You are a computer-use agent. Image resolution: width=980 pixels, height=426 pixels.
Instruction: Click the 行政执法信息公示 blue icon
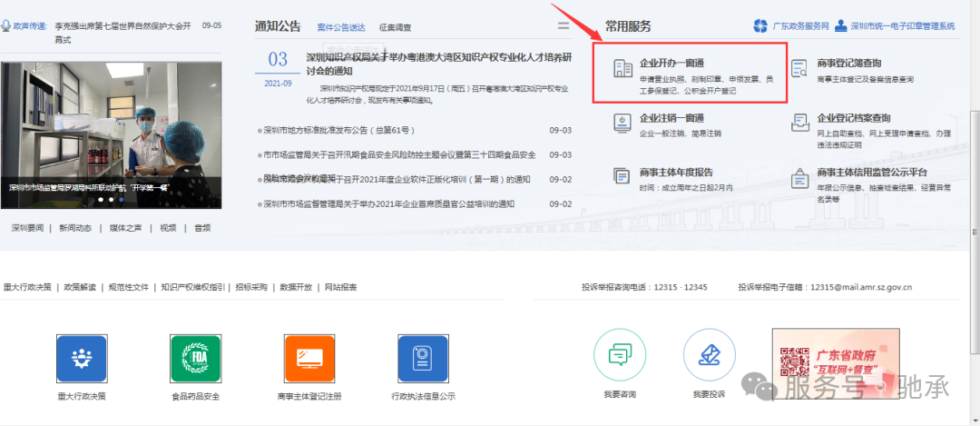point(423,358)
